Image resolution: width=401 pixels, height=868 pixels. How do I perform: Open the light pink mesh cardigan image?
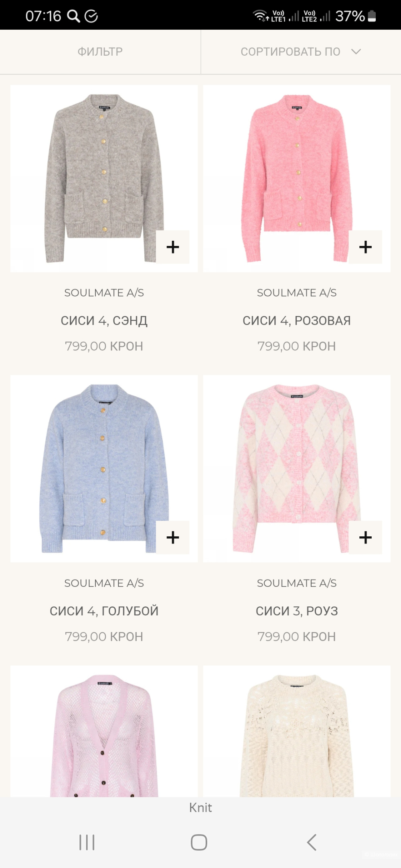[104, 731]
